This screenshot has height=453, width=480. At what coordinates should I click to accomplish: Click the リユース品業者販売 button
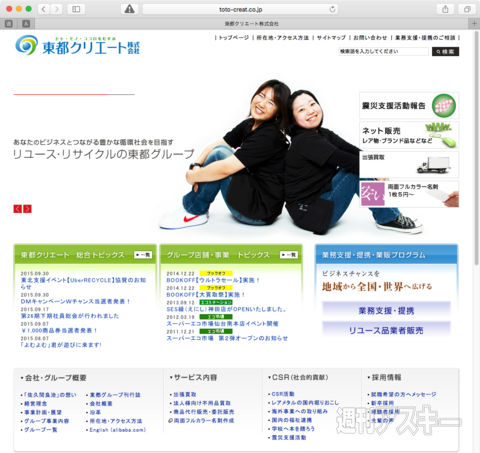[x=386, y=330]
